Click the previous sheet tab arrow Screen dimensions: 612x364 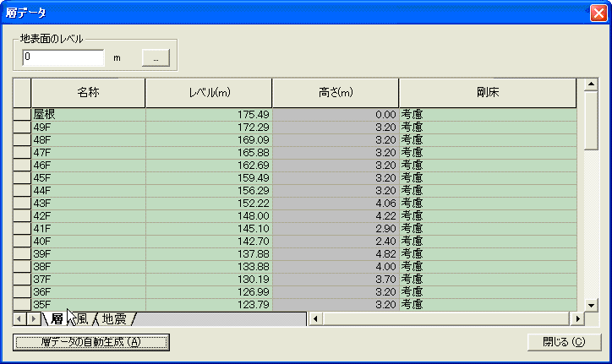(x=20, y=319)
